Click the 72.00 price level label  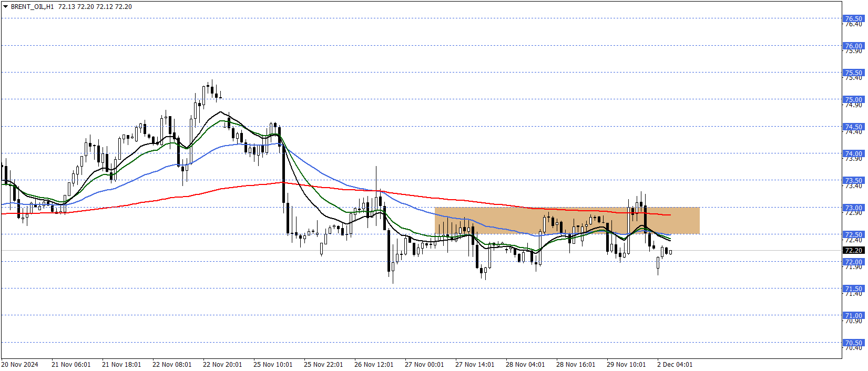tap(853, 262)
